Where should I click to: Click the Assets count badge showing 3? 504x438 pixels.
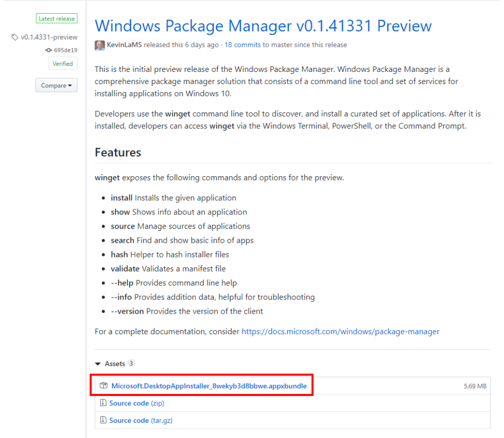pos(131,363)
